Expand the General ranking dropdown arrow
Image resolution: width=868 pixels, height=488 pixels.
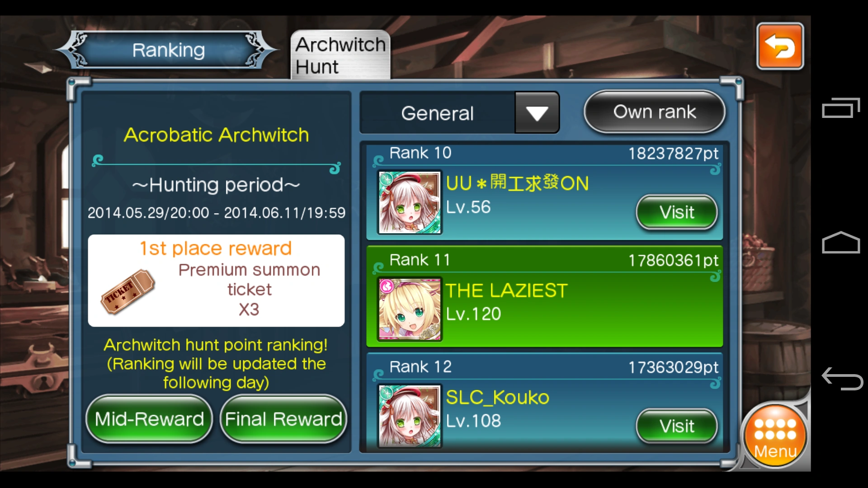537,113
